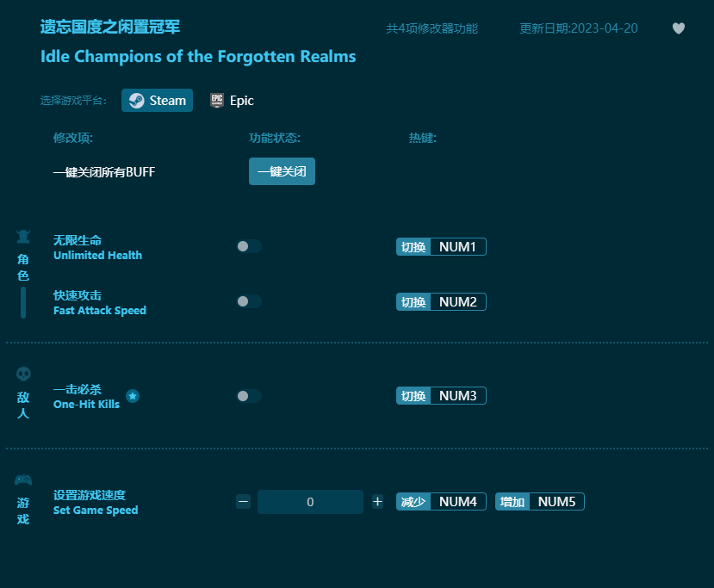Image resolution: width=714 pixels, height=588 pixels.
Task: Click the Epic Games logo icon
Action: tap(217, 101)
